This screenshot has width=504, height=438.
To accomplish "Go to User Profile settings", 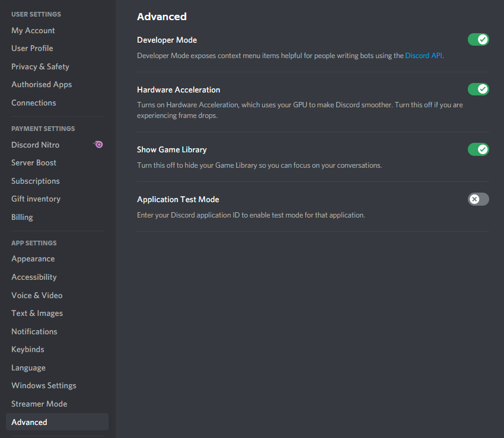I will (32, 49).
